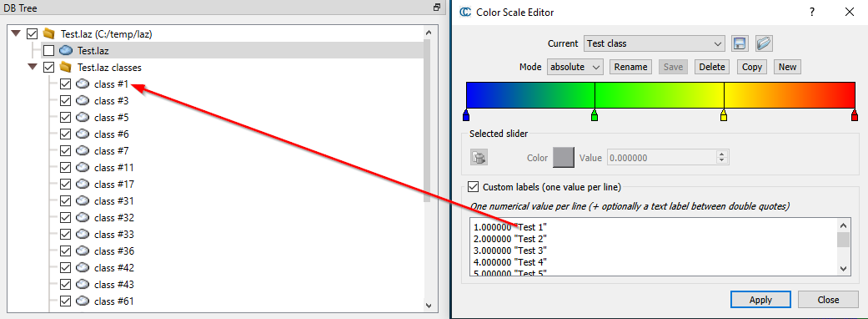Click the cloud icon beside class #43

point(83,284)
